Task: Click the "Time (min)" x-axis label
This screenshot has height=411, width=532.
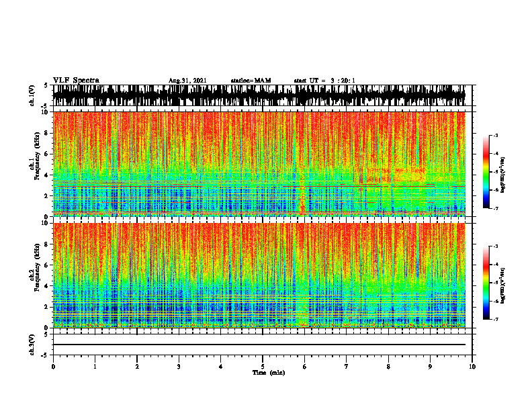Action: [269, 373]
